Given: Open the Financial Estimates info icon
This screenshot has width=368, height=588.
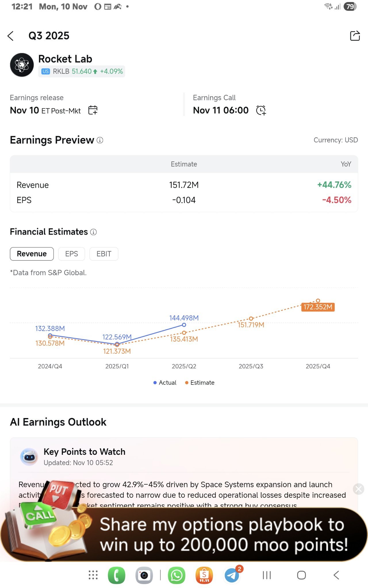Looking at the screenshot, I should [93, 232].
